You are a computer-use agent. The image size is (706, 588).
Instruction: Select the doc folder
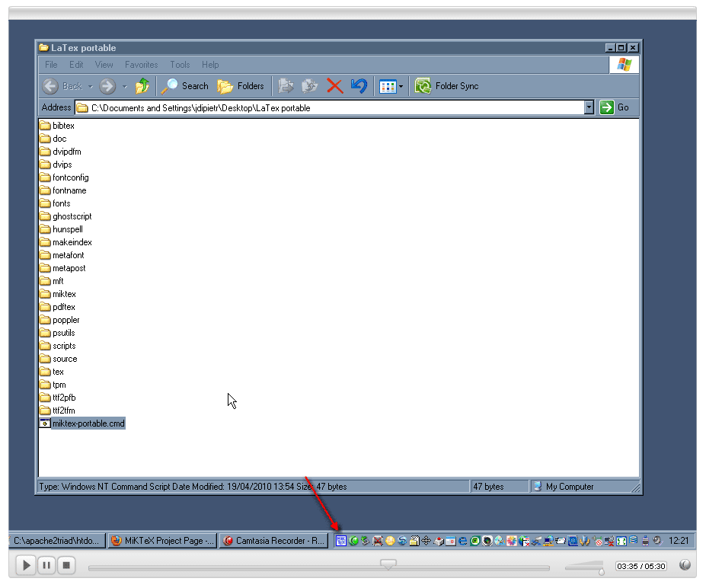coord(53,139)
